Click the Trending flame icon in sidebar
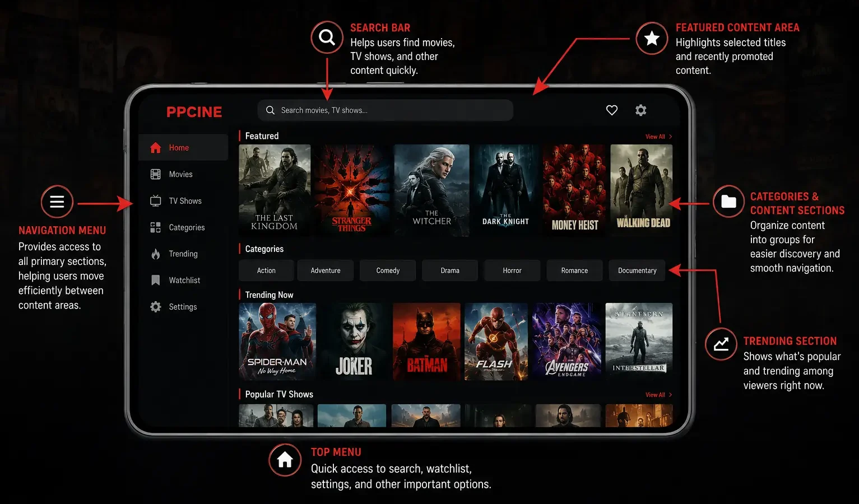 click(x=156, y=254)
